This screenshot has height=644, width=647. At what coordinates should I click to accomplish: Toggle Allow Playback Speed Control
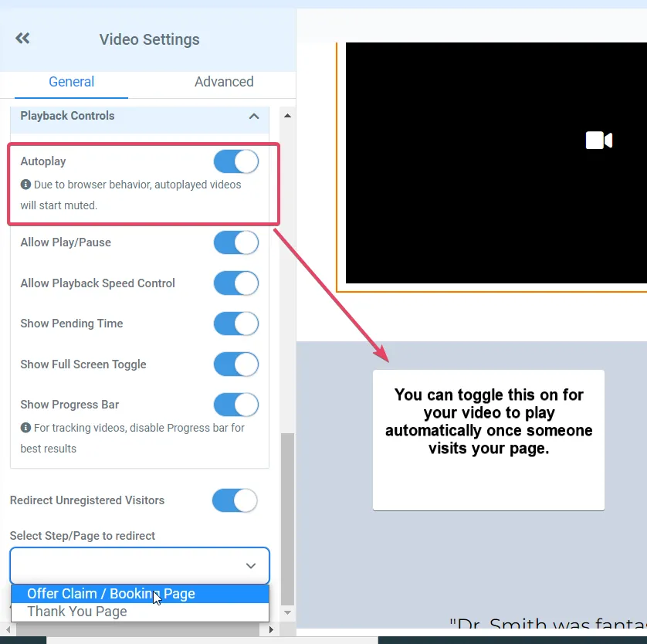tap(236, 283)
